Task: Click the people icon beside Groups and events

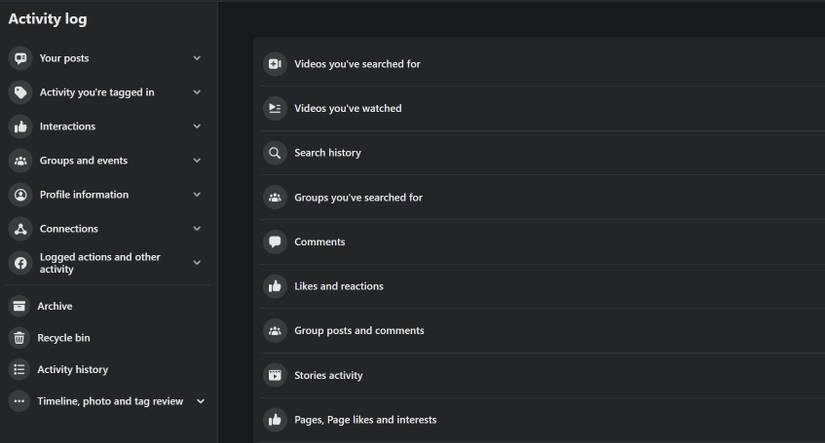Action: click(21, 160)
